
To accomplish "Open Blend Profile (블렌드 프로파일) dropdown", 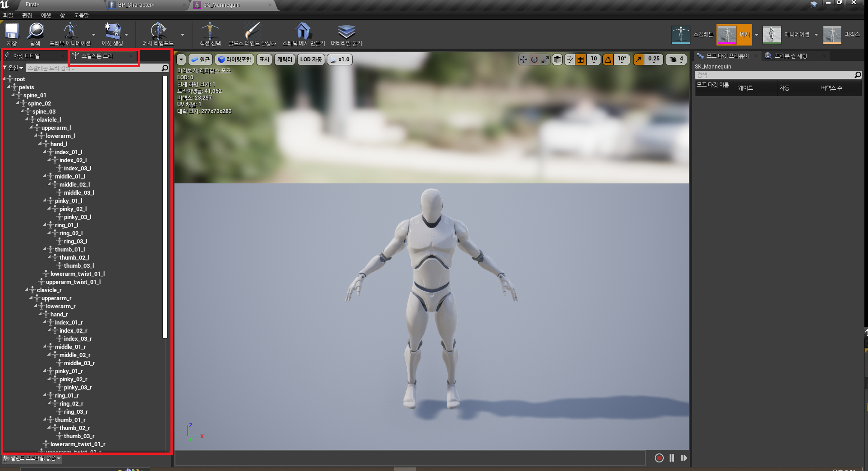I will (x=32, y=458).
